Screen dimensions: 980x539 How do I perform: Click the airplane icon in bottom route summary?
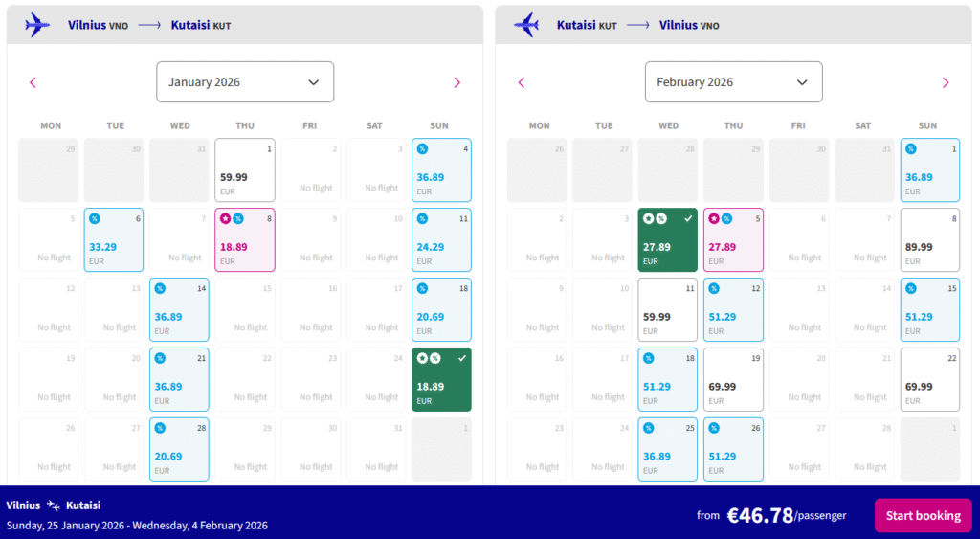click(54, 505)
